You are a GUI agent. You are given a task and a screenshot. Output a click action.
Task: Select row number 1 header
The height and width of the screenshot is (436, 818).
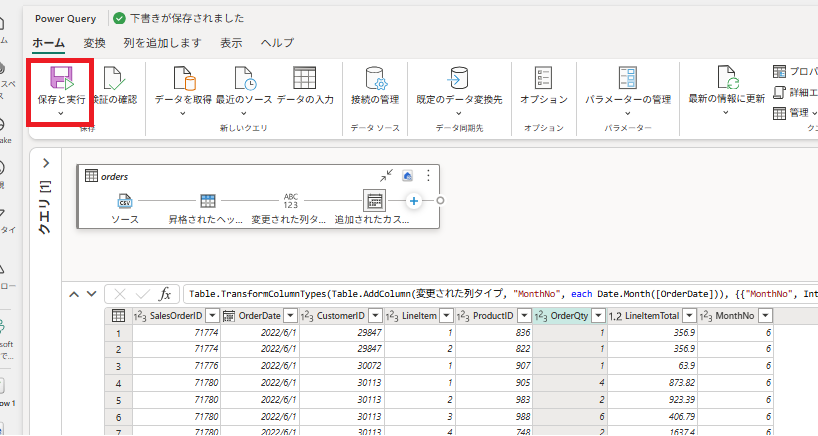[x=118, y=333]
